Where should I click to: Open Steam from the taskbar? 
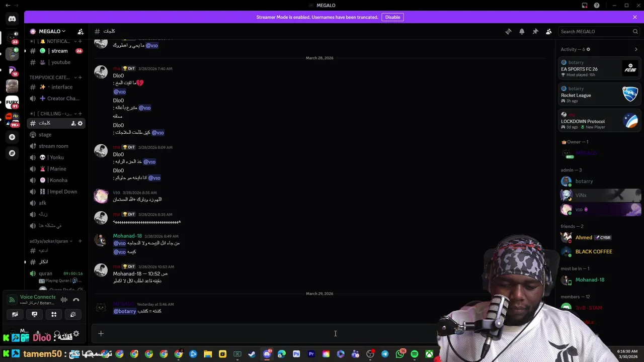[x=252, y=354]
